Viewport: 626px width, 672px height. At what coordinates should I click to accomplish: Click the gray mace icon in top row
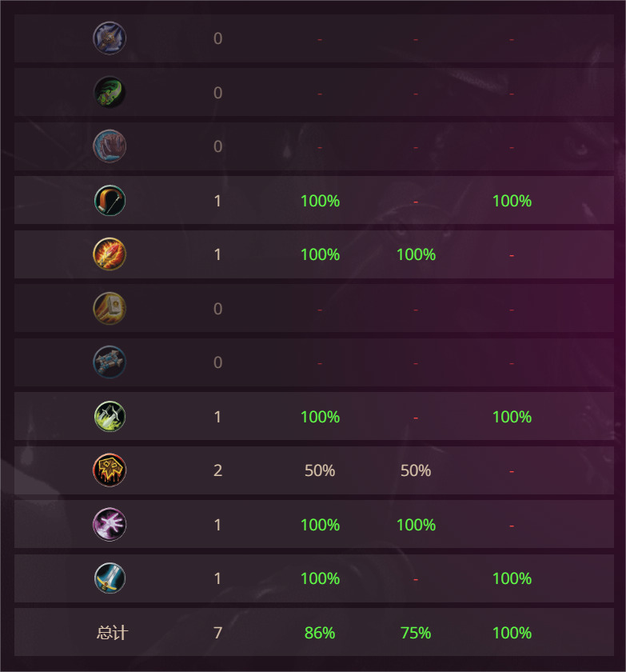coord(110,38)
